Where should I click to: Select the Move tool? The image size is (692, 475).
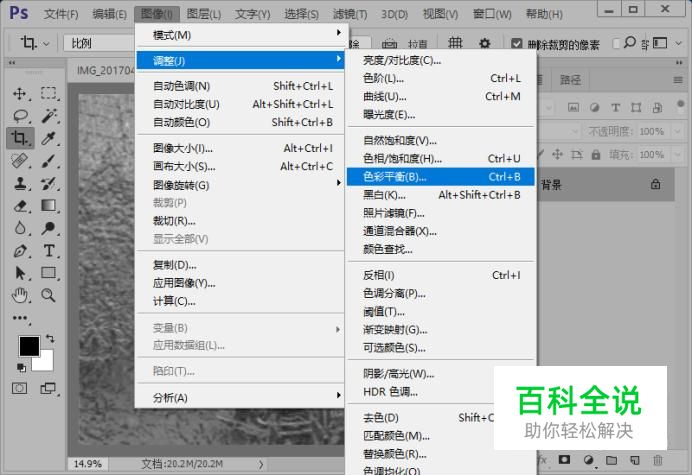(19, 93)
